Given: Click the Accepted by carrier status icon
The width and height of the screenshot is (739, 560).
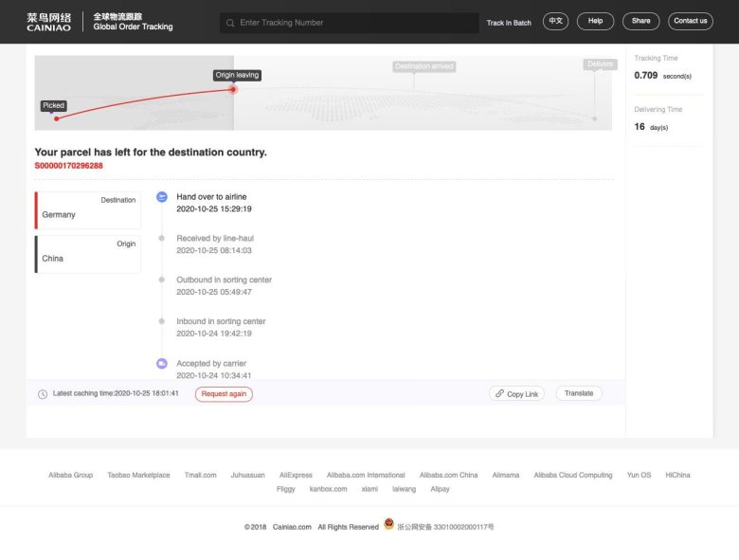Looking at the screenshot, I should click(162, 364).
